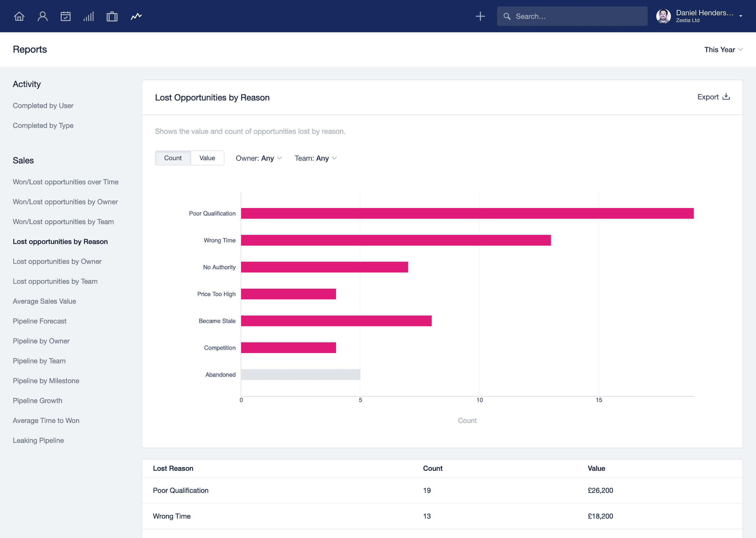756x538 pixels.
Task: Open the cases briefcase icon
Action: [112, 16]
